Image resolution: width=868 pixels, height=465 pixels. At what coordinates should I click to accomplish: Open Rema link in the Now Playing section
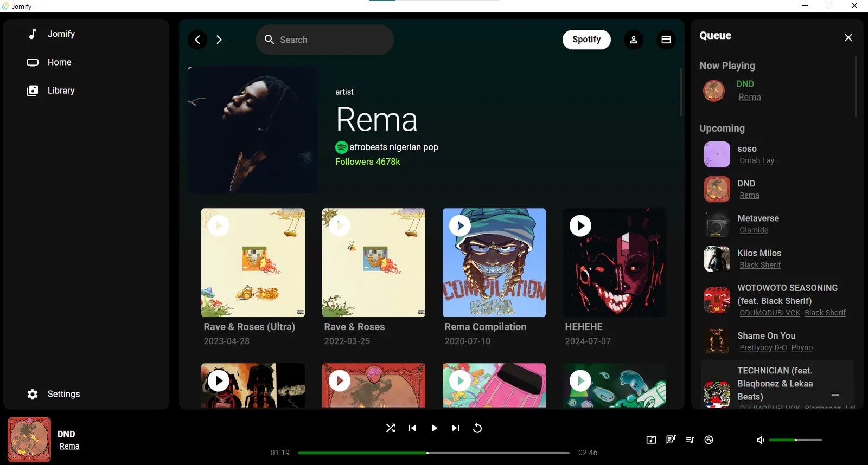pyautogui.click(x=750, y=97)
